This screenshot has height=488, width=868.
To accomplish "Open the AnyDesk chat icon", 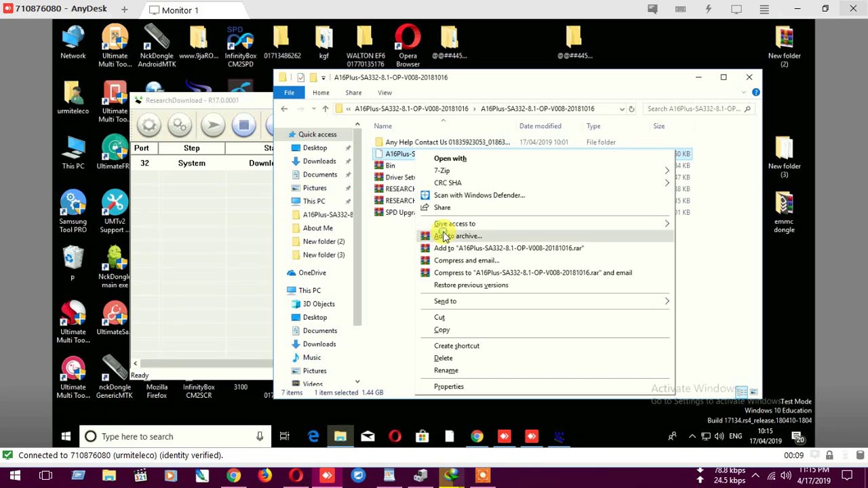I will coord(652,9).
